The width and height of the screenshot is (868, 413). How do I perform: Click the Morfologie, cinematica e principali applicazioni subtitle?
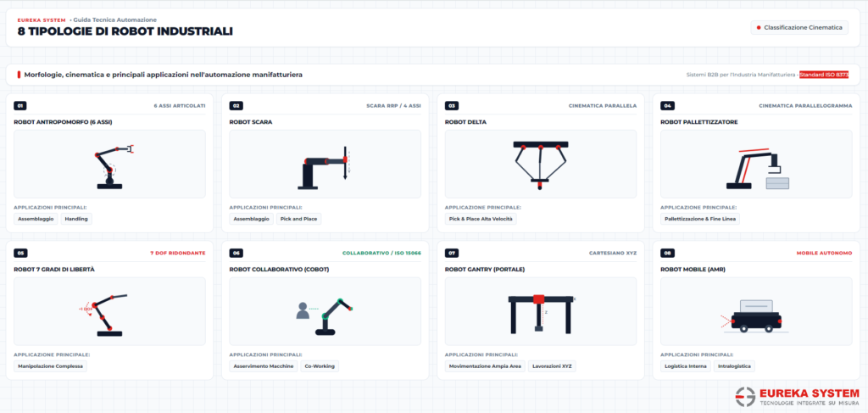click(x=164, y=74)
